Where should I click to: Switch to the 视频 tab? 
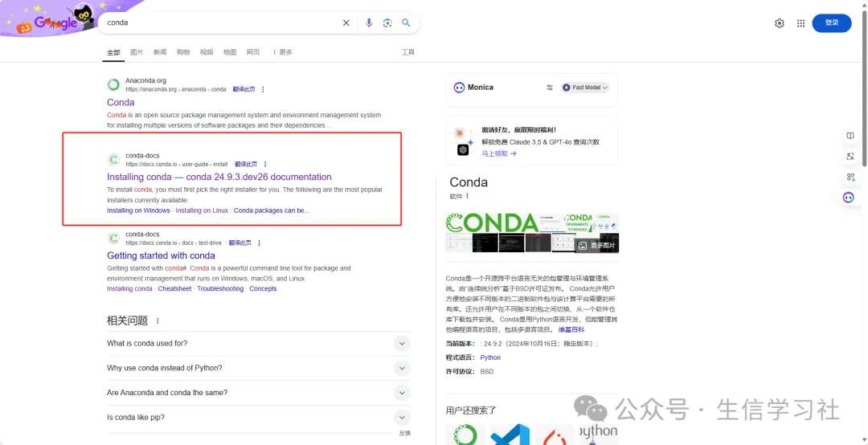(x=207, y=52)
